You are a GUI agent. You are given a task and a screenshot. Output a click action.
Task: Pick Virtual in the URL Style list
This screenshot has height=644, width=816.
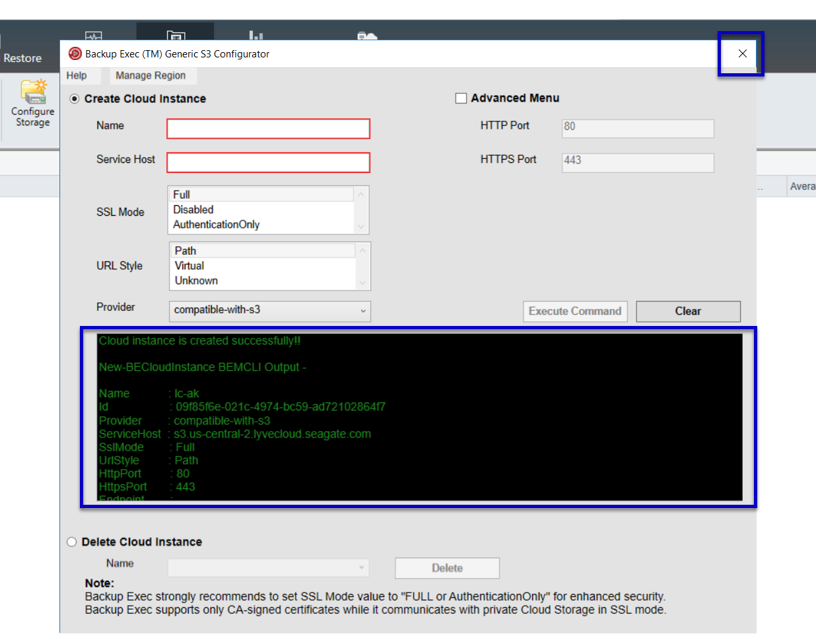(189, 265)
